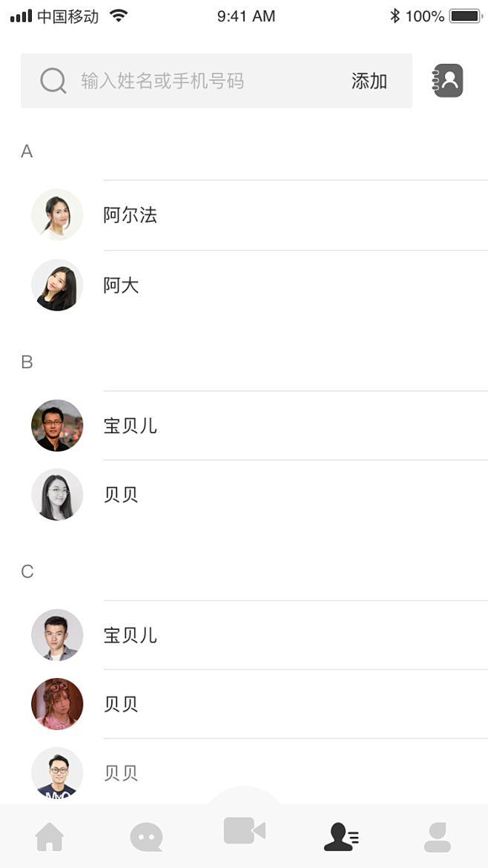The image size is (488, 868).
Task: Tap the glasses man avatar at bottom
Action: tap(57, 773)
